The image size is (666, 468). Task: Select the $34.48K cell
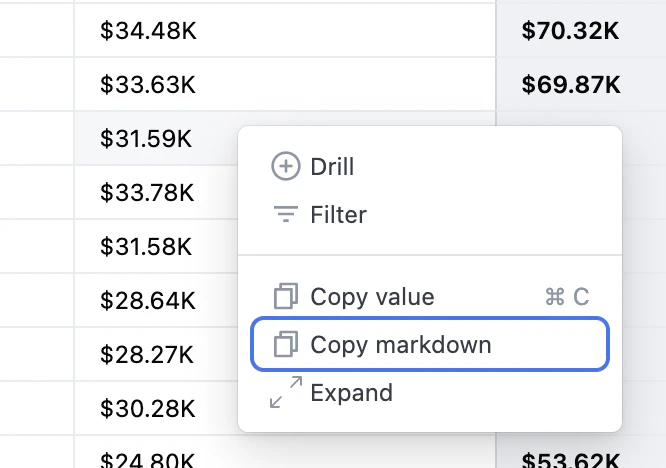285,31
